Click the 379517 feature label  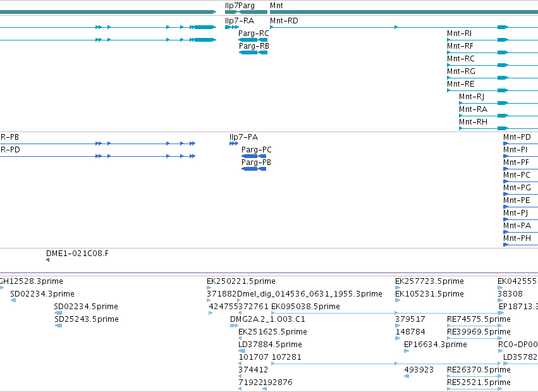(x=410, y=319)
